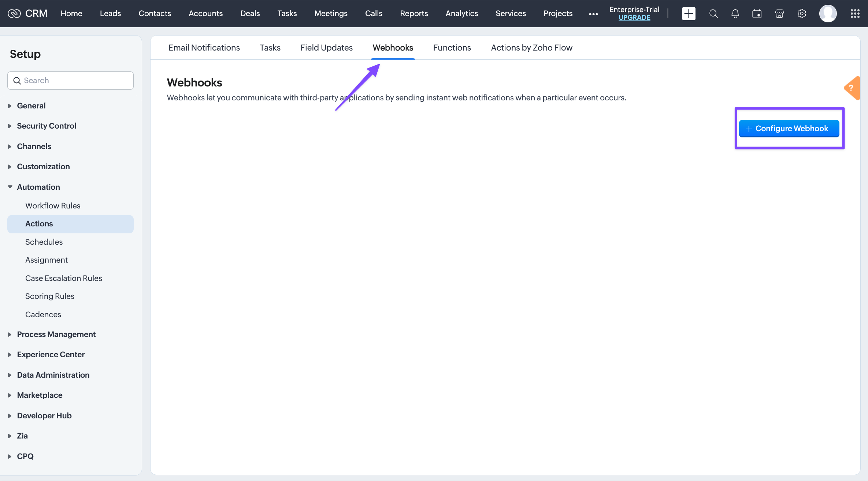868x481 pixels.
Task: Open the Accounts module
Action: (x=205, y=14)
